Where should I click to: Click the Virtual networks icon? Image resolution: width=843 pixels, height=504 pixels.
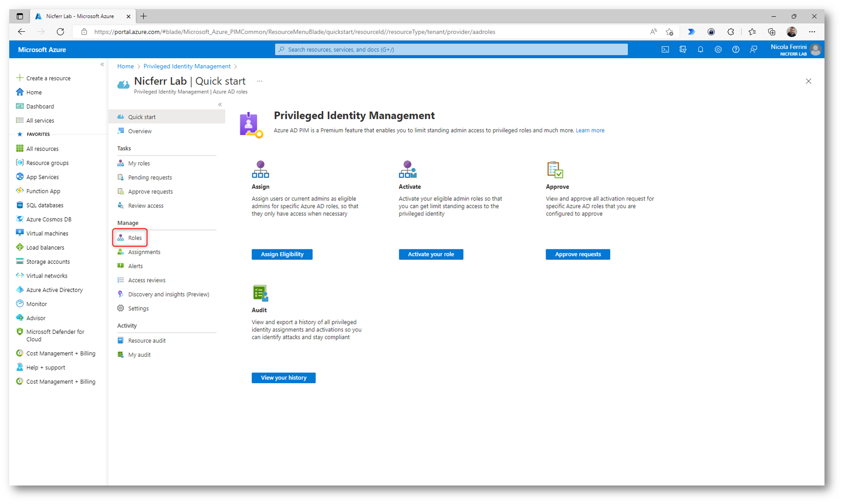[x=19, y=275]
